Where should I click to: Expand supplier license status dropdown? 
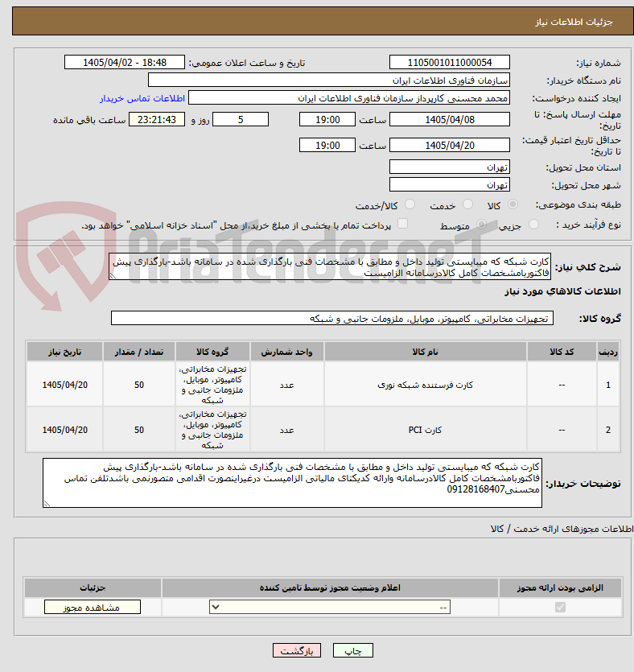329,608
